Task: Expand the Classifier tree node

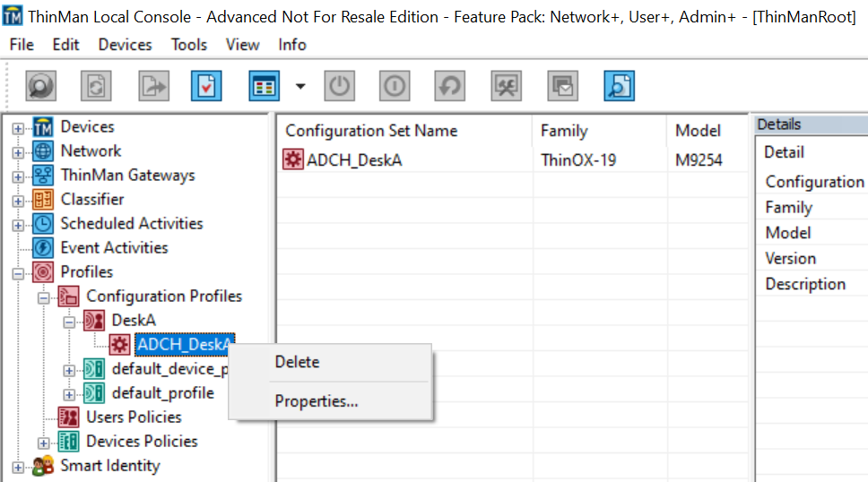Action: tap(18, 201)
